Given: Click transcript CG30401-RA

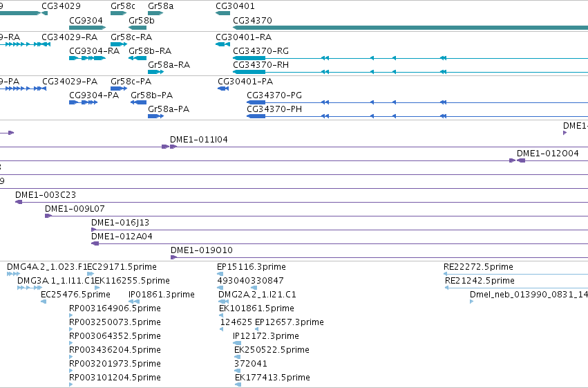Looking at the screenshot, I should pyautogui.click(x=243, y=37).
